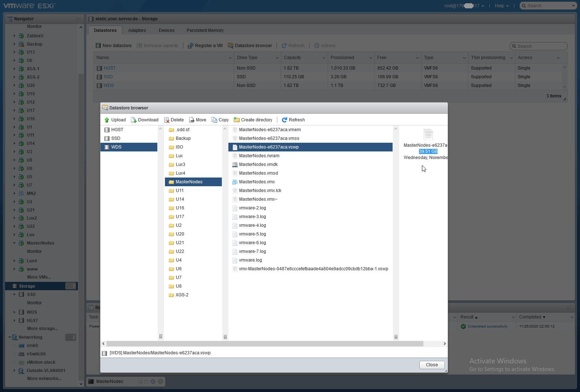This screenshot has height=392, width=580.
Task: Click the Copy file icon
Action: (214, 120)
